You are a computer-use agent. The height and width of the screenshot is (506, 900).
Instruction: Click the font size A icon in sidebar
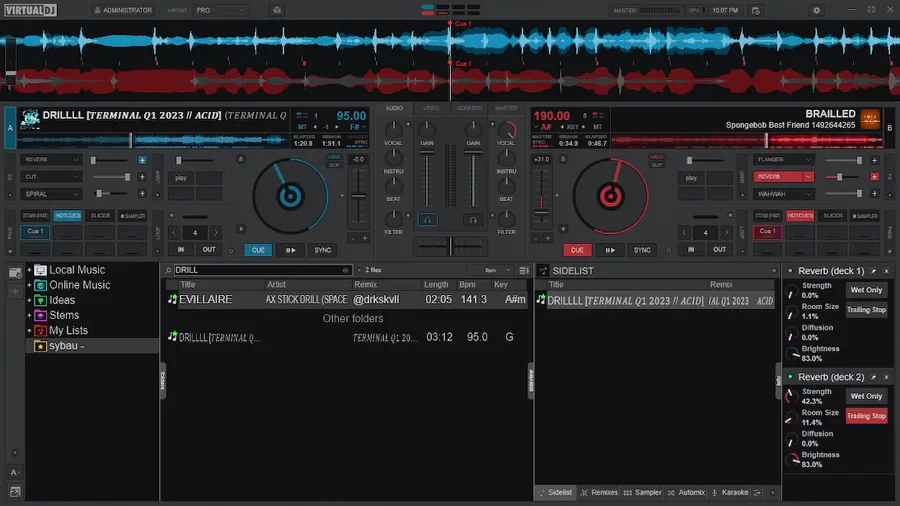tap(15, 472)
